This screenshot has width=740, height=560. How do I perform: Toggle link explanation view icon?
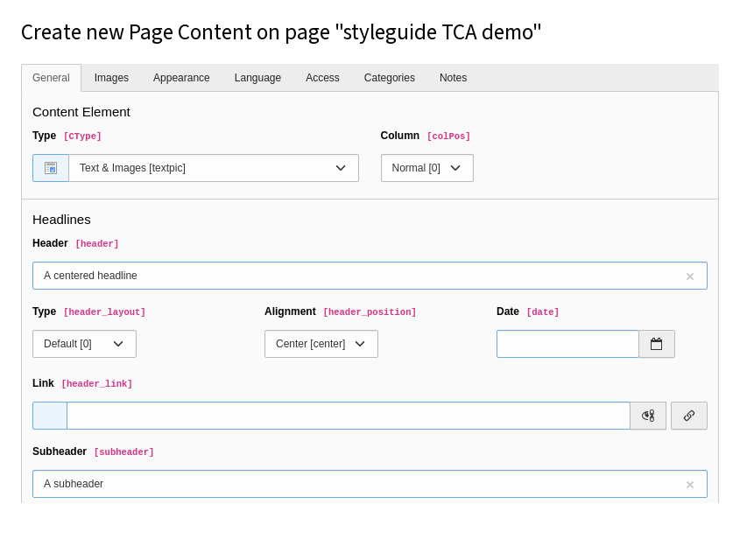point(648,416)
